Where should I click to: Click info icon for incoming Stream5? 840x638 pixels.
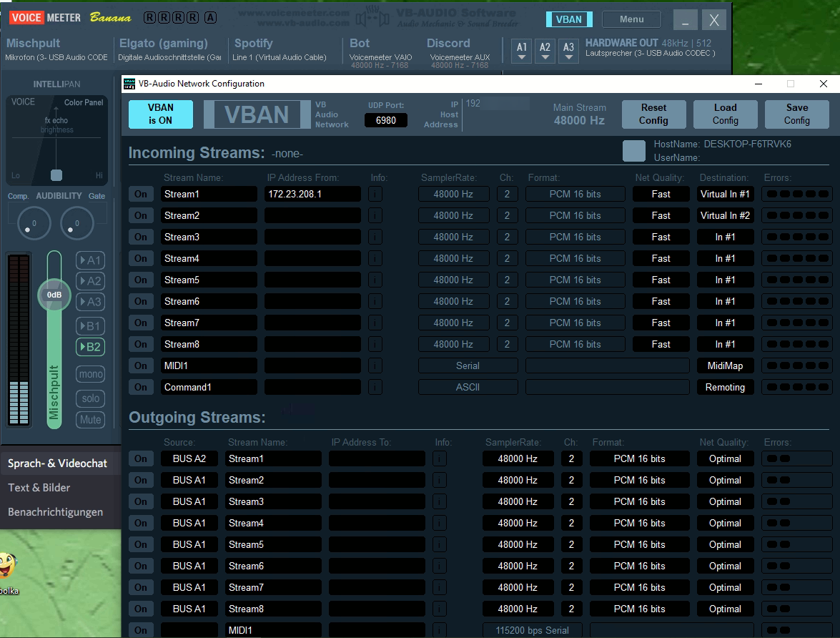[x=375, y=280]
